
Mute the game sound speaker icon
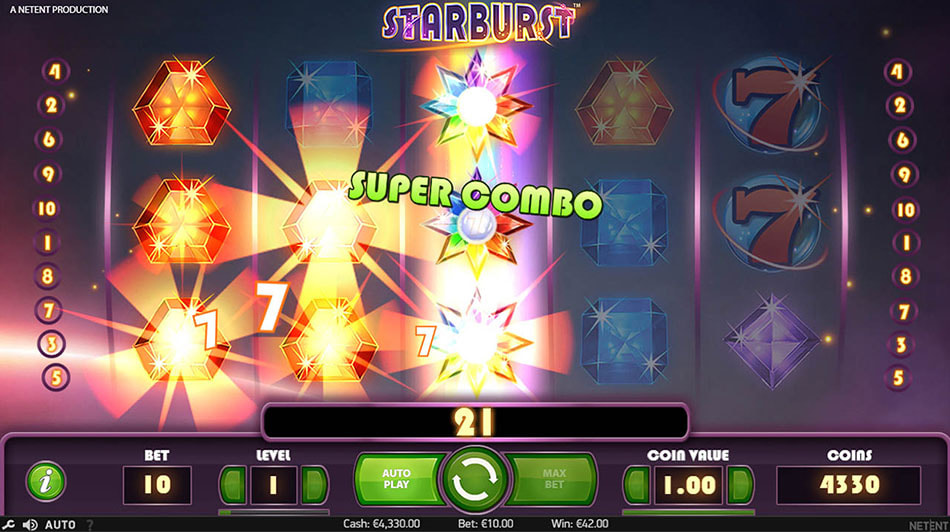point(30,525)
